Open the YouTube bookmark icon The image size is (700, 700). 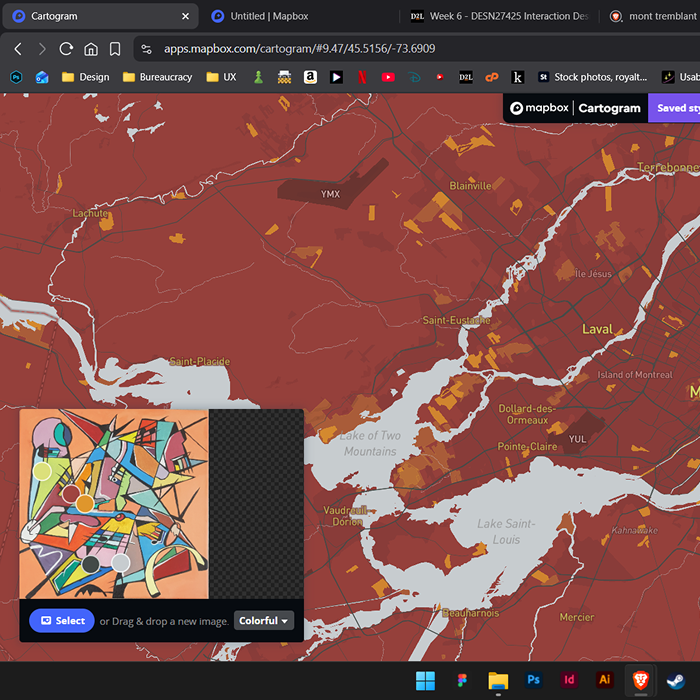[388, 77]
